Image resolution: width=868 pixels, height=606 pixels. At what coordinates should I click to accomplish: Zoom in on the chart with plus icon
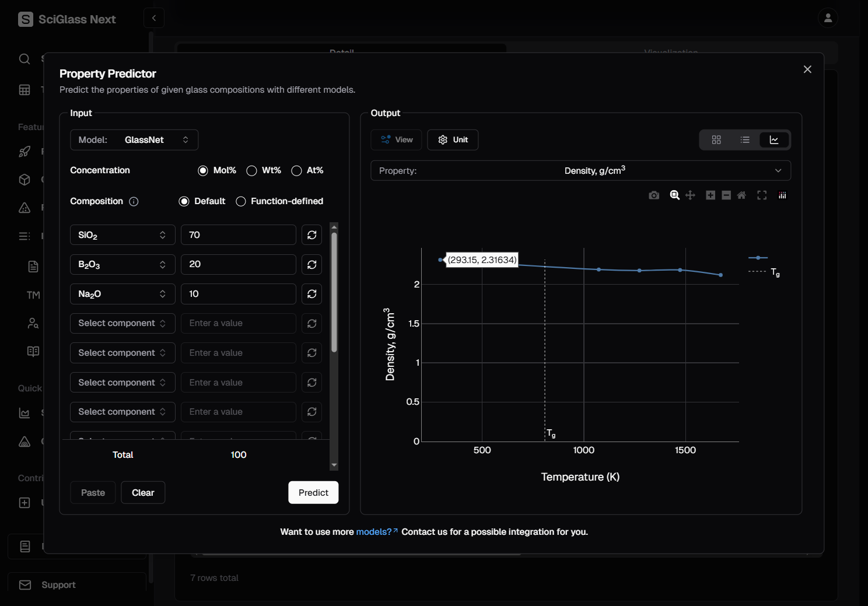tap(710, 195)
